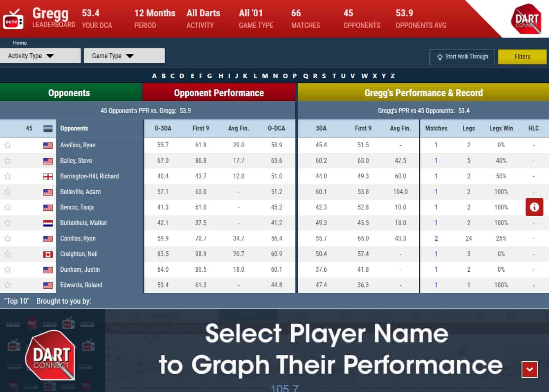Image resolution: width=549 pixels, height=392 pixels.
Task: Open the Activity Type dropdown
Action: click(40, 56)
